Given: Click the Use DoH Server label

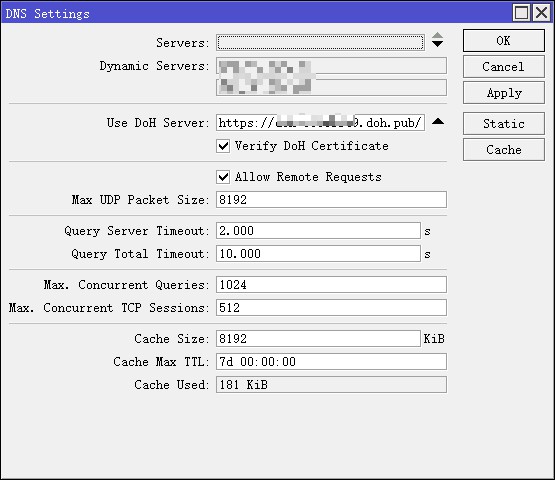Looking at the screenshot, I should 158,123.
